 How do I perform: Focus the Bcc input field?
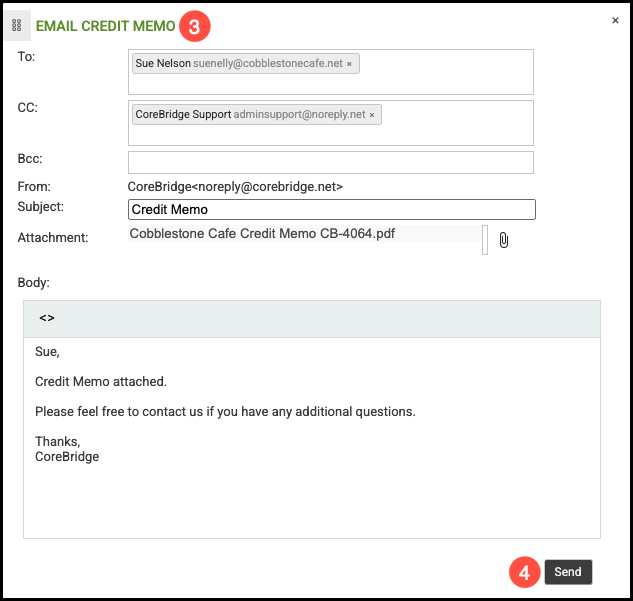331,162
